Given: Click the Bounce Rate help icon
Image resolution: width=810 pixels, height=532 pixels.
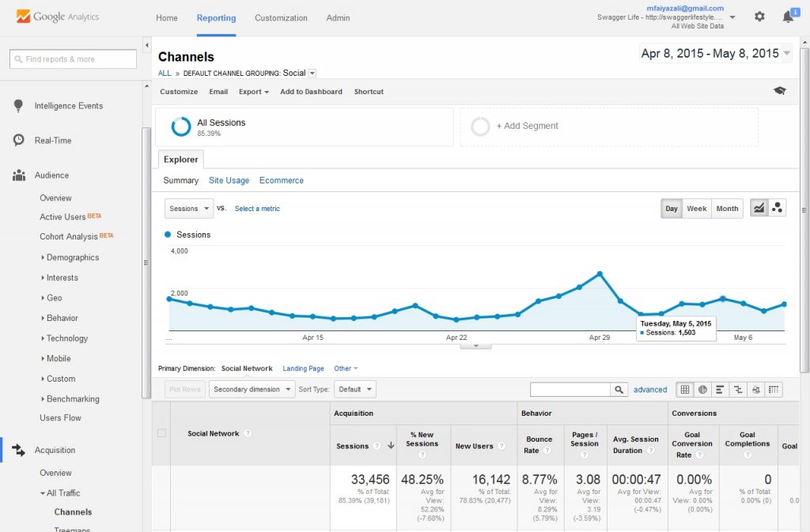Looking at the screenshot, I should pos(547,451).
